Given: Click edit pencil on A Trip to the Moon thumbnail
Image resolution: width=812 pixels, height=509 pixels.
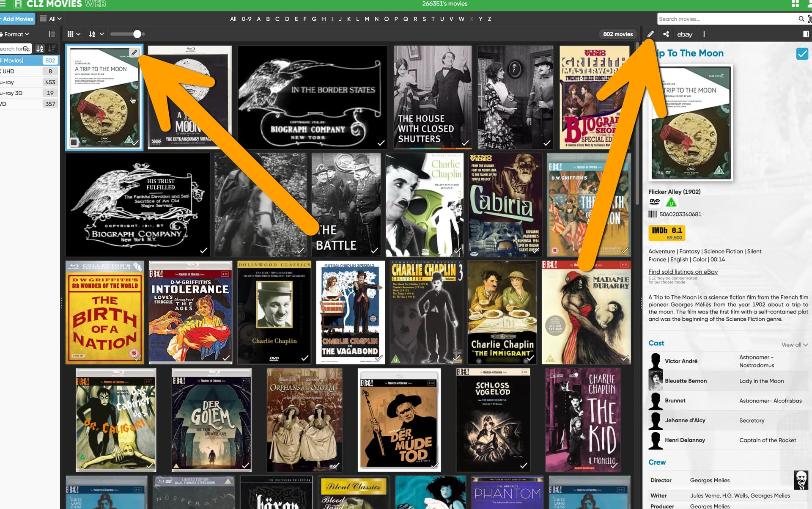Looking at the screenshot, I should pyautogui.click(x=134, y=53).
